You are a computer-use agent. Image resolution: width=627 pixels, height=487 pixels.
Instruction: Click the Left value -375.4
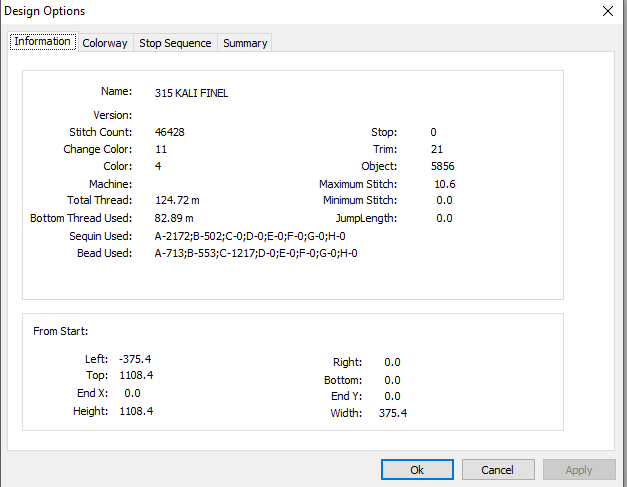(135, 359)
